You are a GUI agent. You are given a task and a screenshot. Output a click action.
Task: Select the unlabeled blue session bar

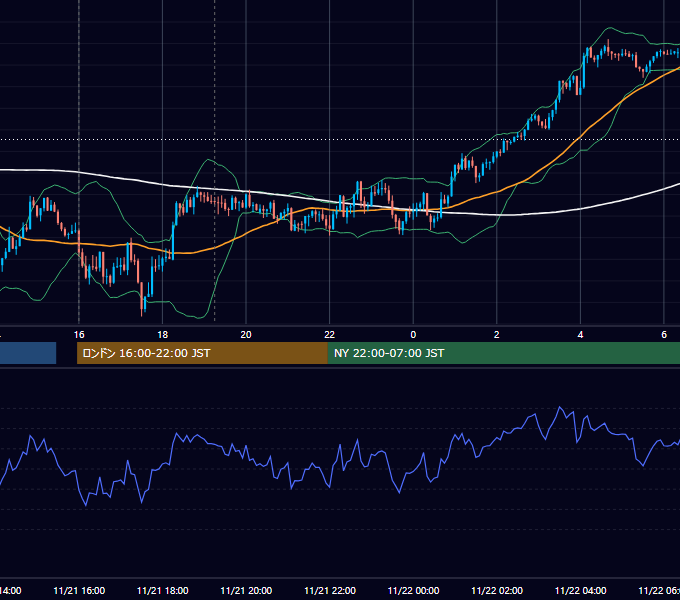28,353
